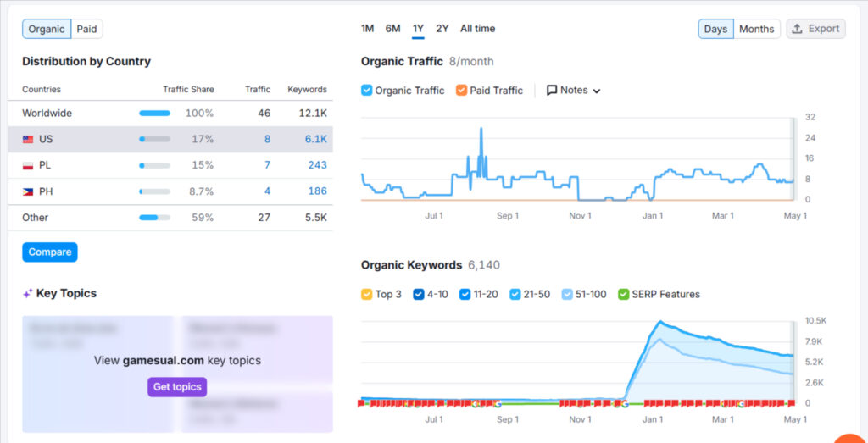
Task: Click the PL 15% traffic share
Action: click(x=203, y=165)
